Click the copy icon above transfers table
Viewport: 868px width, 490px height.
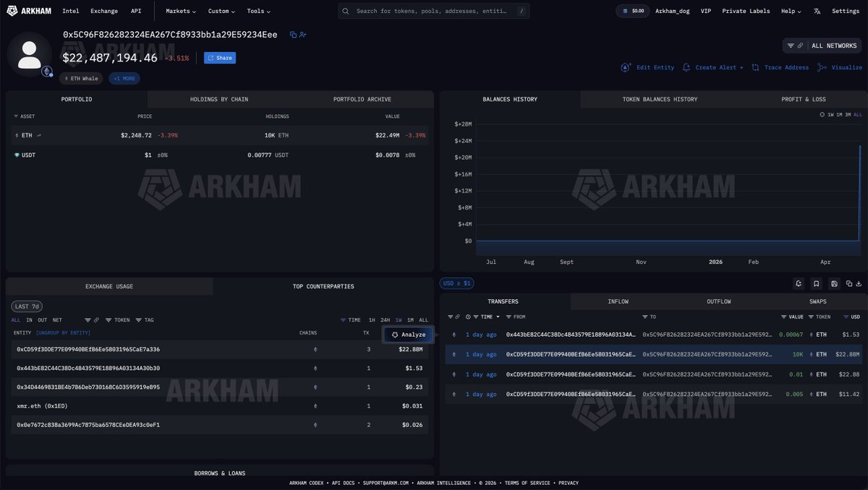(x=849, y=283)
